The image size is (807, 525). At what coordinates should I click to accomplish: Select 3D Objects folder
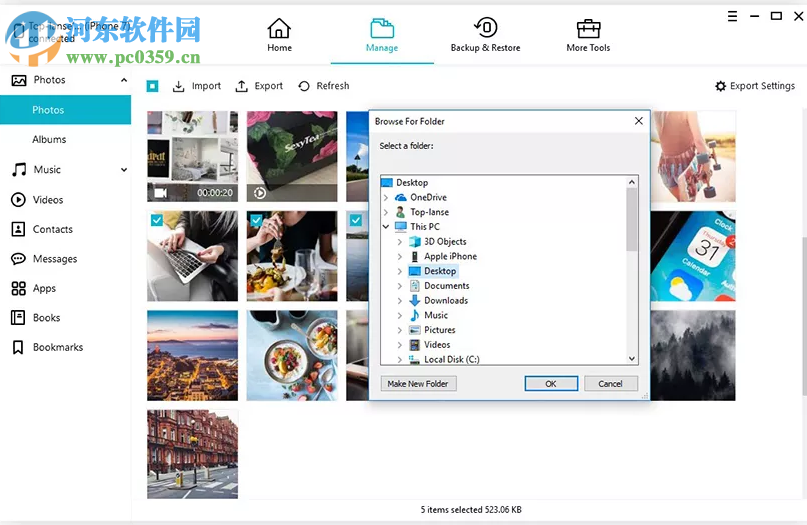pyautogui.click(x=445, y=242)
